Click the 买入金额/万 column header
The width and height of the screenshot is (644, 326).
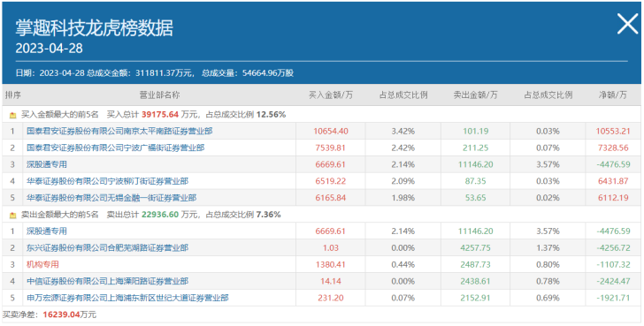click(x=331, y=95)
